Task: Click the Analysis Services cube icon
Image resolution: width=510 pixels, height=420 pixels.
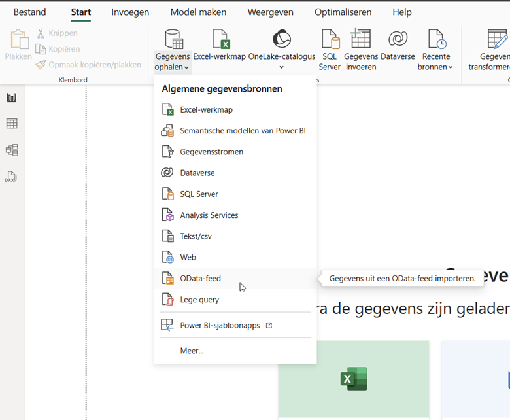Action: pos(168,215)
